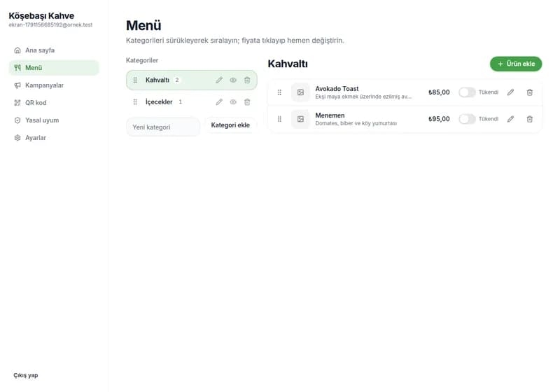Open the Ana sayfa home page
Image resolution: width=560 pixels, height=392 pixels.
coord(54,50)
